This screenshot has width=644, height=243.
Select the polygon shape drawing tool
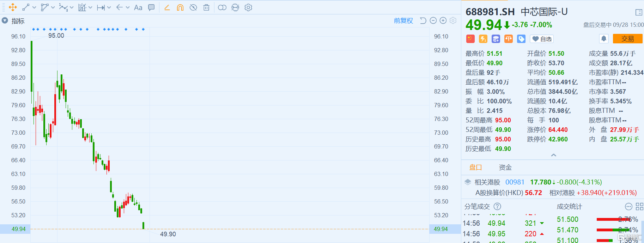(44, 7)
